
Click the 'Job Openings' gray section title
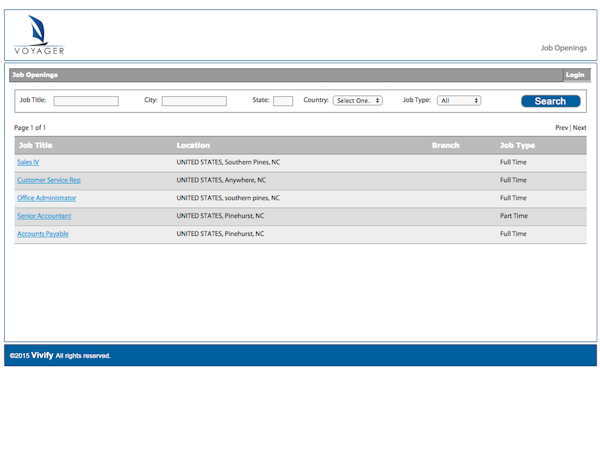(x=35, y=75)
